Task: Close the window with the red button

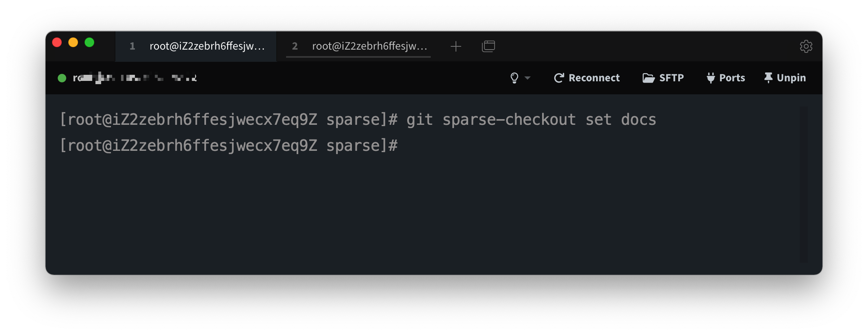Action: click(57, 42)
